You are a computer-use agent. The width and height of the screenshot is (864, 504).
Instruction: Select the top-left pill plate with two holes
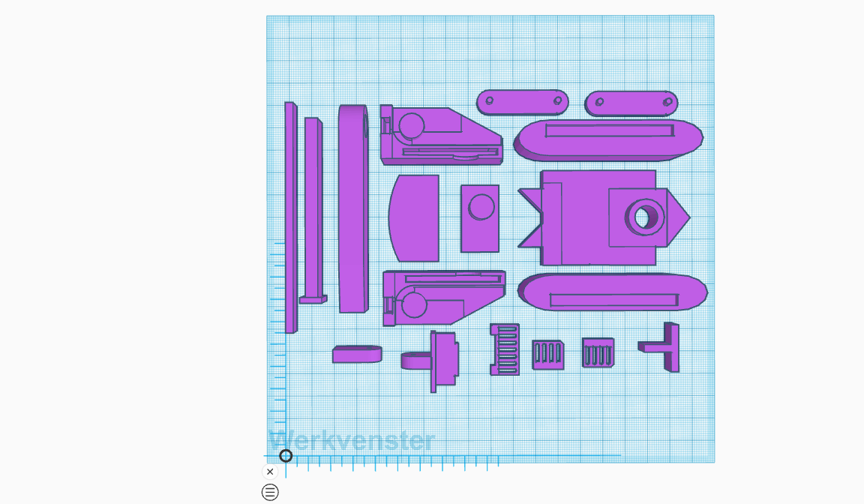coord(522,103)
